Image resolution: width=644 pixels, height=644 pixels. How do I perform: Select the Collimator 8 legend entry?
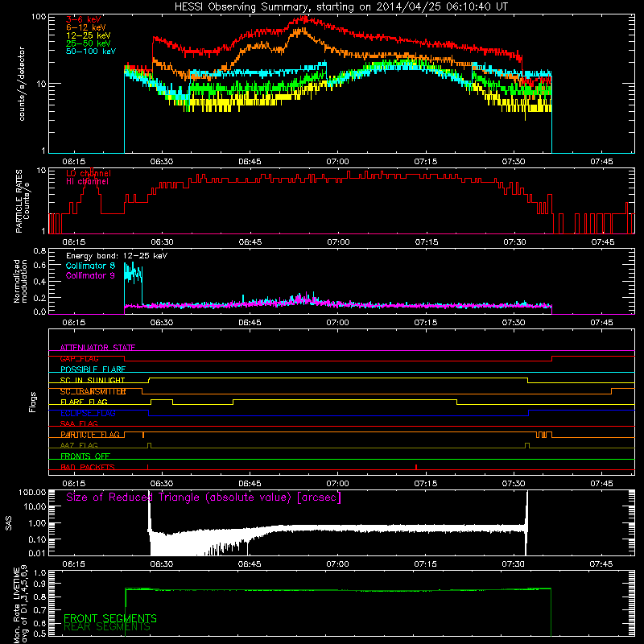point(90,266)
